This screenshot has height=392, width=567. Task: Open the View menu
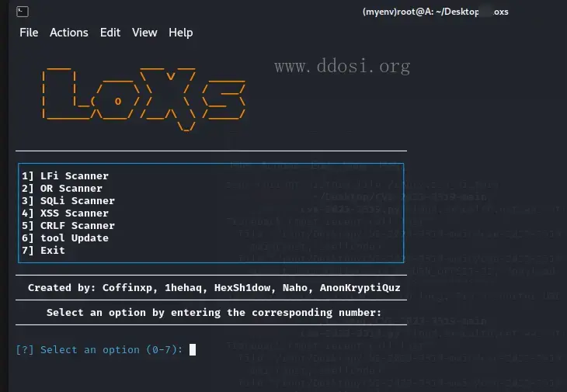coord(144,33)
